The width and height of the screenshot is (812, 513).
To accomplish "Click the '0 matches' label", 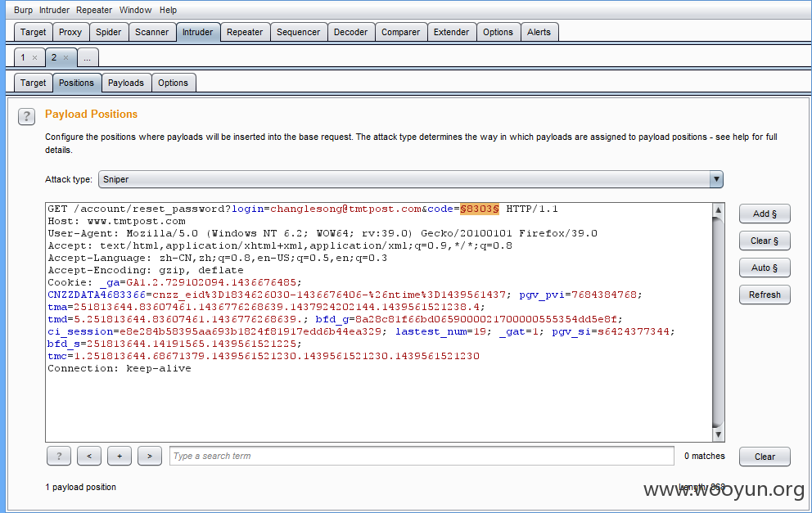I will coord(704,456).
